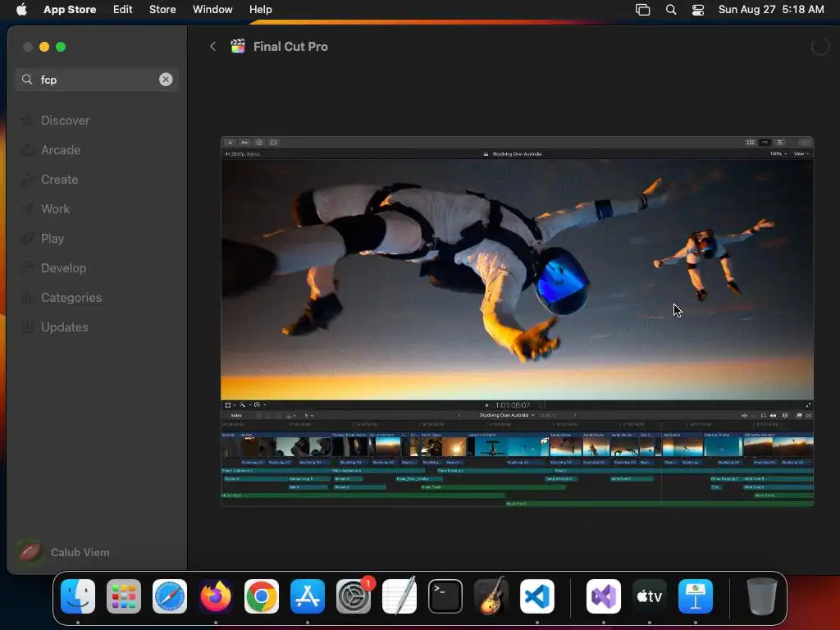Click into the fcp search field
840x630 pixels.
click(x=97, y=80)
